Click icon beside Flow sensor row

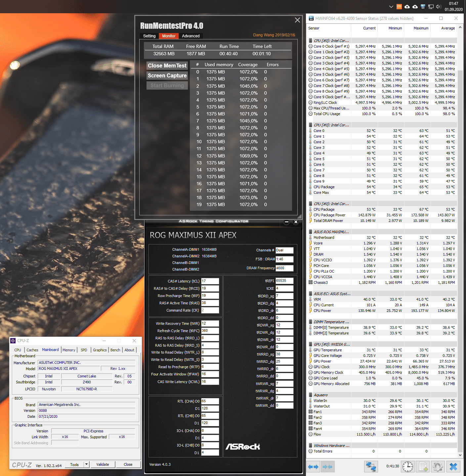tap(310, 434)
